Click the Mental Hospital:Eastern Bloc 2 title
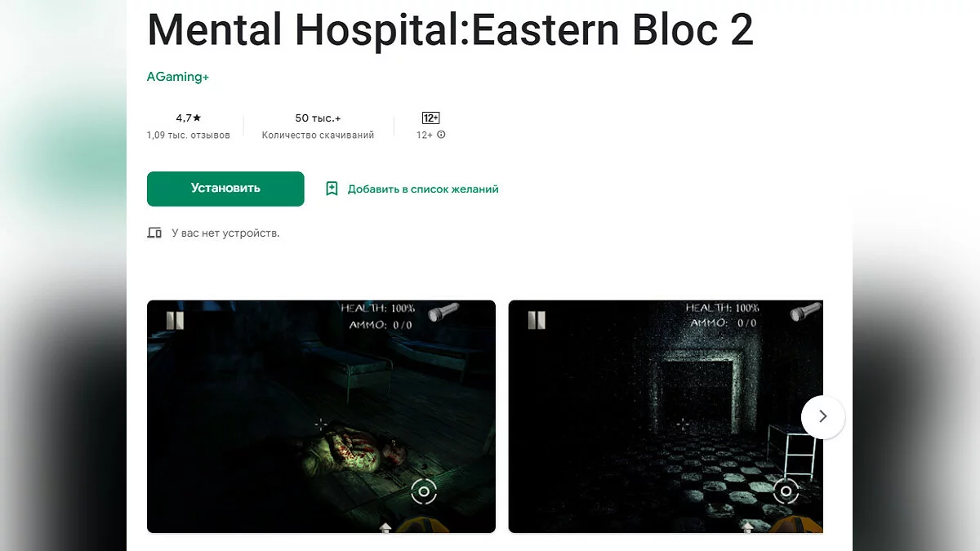Screen dimensions: 980x551 click(x=450, y=29)
